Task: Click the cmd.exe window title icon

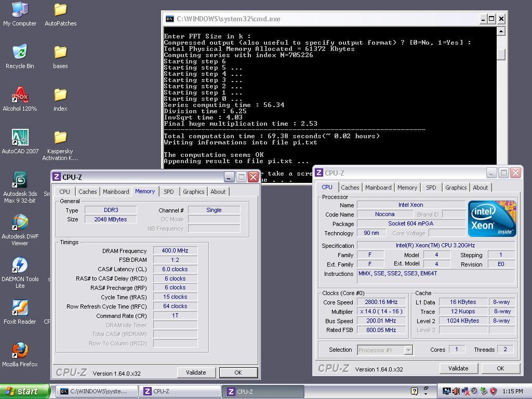Action: [169, 19]
